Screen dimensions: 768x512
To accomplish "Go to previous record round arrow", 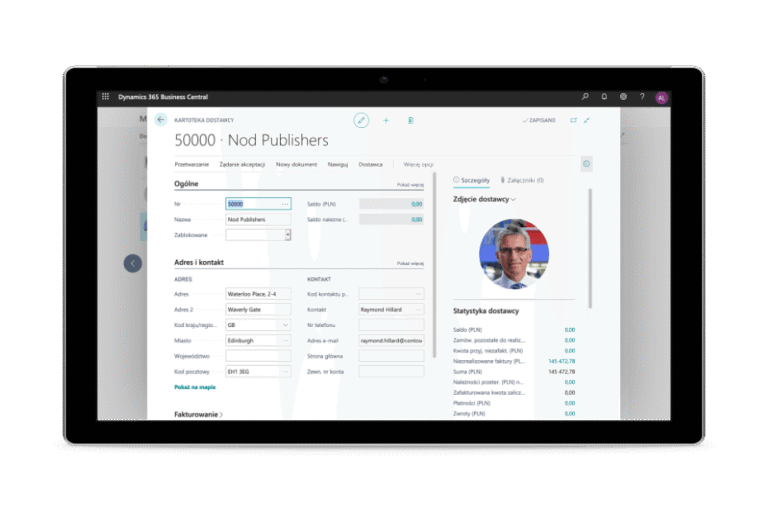I will pyautogui.click(x=133, y=263).
